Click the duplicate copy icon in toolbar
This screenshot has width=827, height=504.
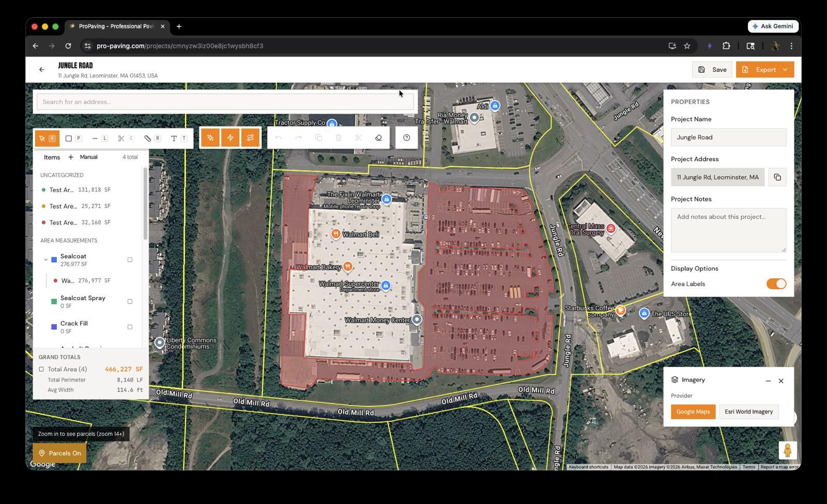pyautogui.click(x=318, y=138)
